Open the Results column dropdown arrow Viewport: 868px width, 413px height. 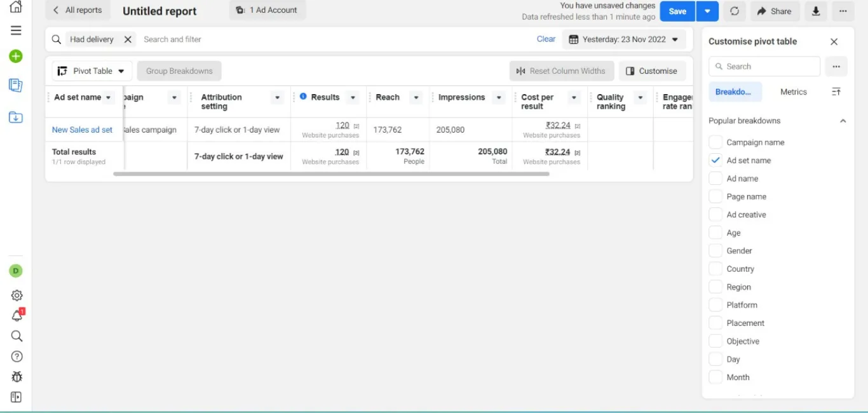(x=353, y=97)
